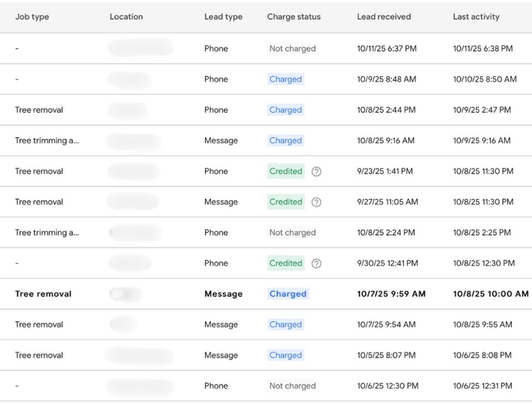Click help icon beside Credited 9/27/25 lead
This screenshot has width=532, height=404.
pos(317,202)
